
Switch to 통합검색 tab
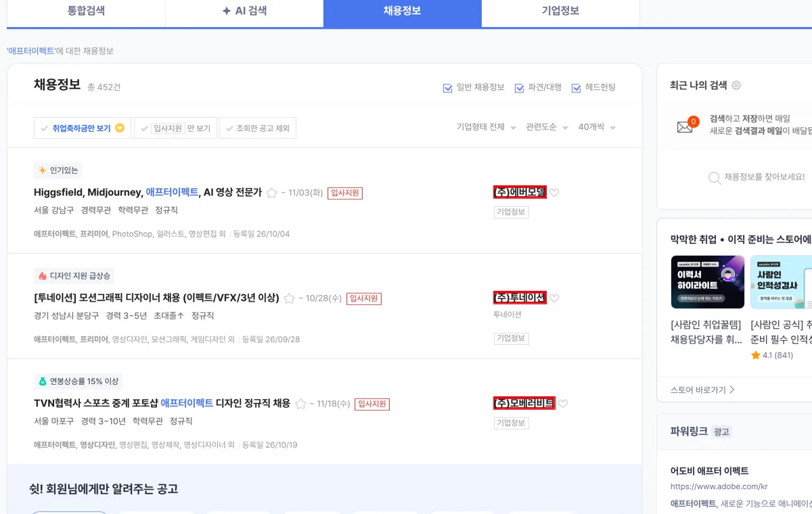[87, 11]
